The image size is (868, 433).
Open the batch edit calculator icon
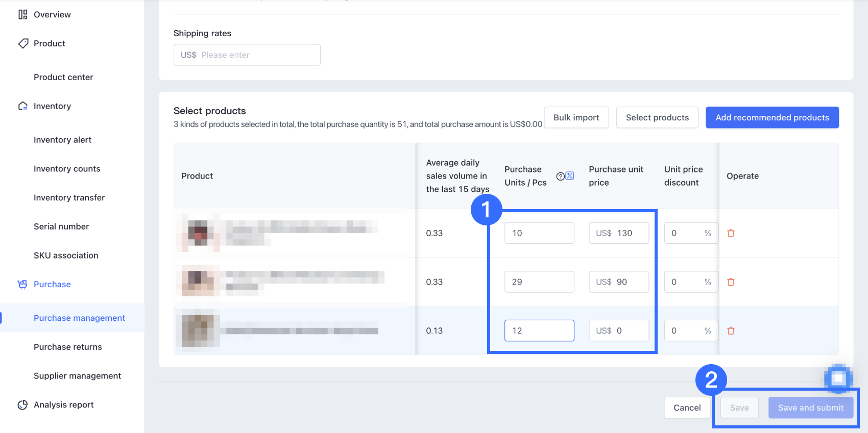570,176
